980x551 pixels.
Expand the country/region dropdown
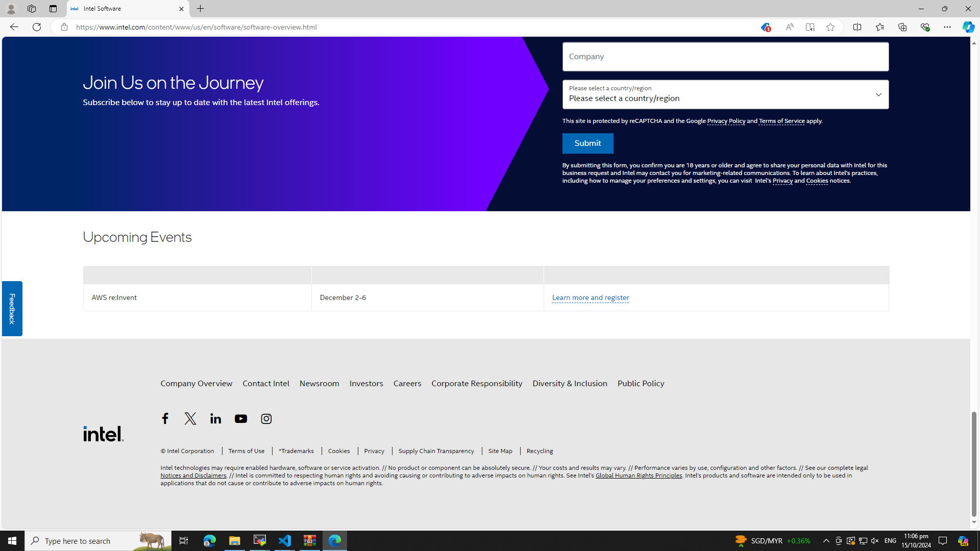725,94
